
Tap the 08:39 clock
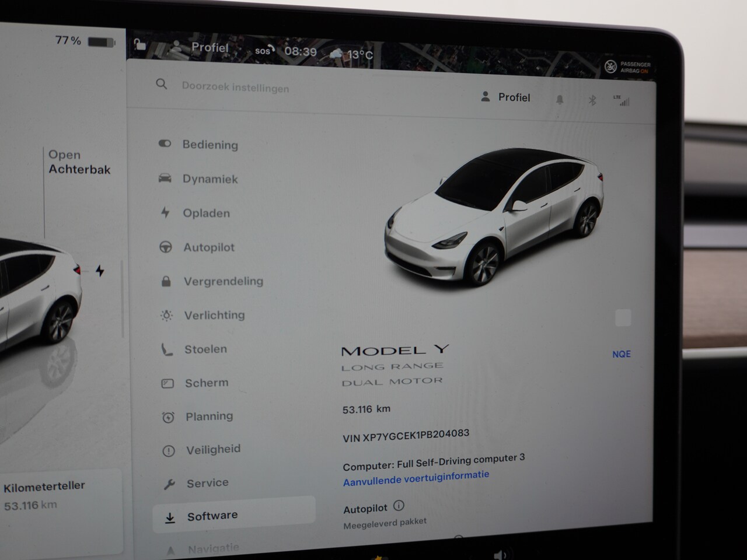[x=301, y=52]
